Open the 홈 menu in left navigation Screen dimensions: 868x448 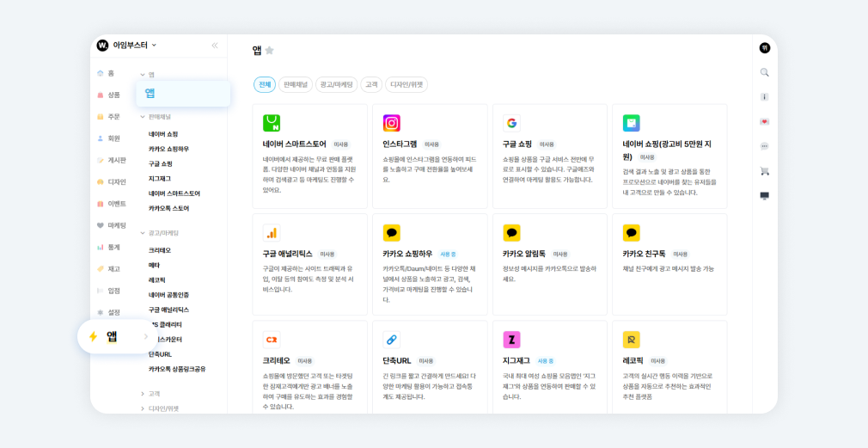(106, 73)
